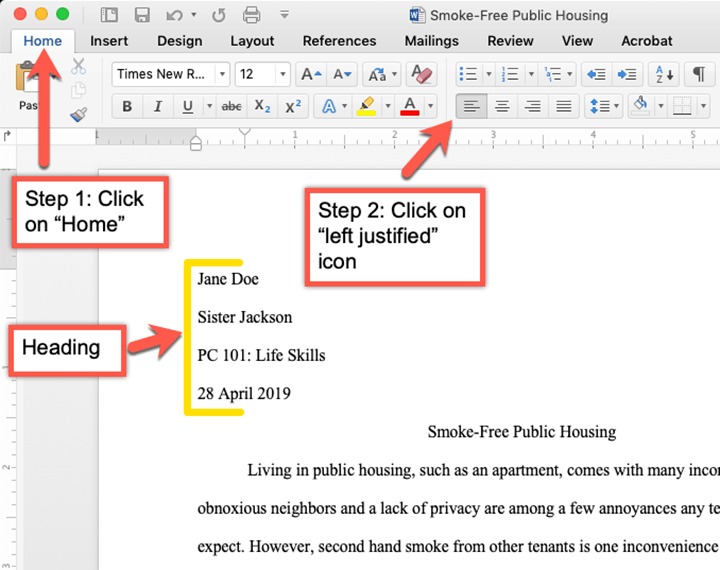Select the Format Painter brush
Screen dimensions: 720x570
[x=79, y=114]
